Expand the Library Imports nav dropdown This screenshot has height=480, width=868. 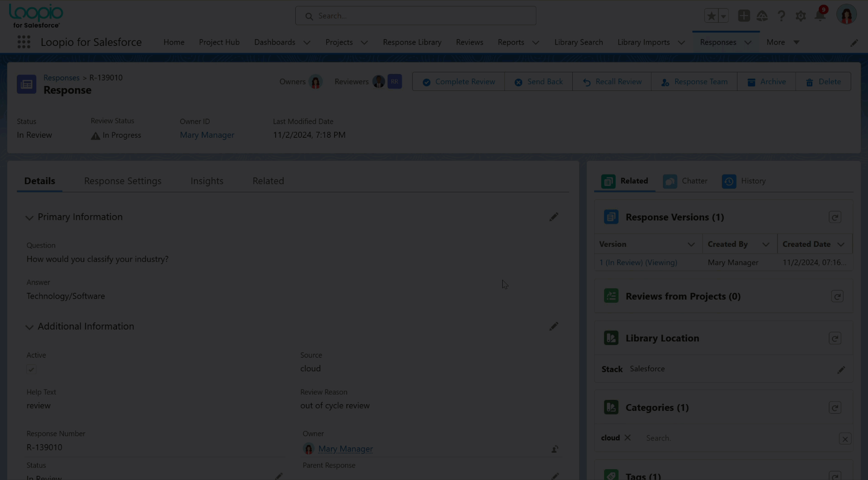point(681,42)
